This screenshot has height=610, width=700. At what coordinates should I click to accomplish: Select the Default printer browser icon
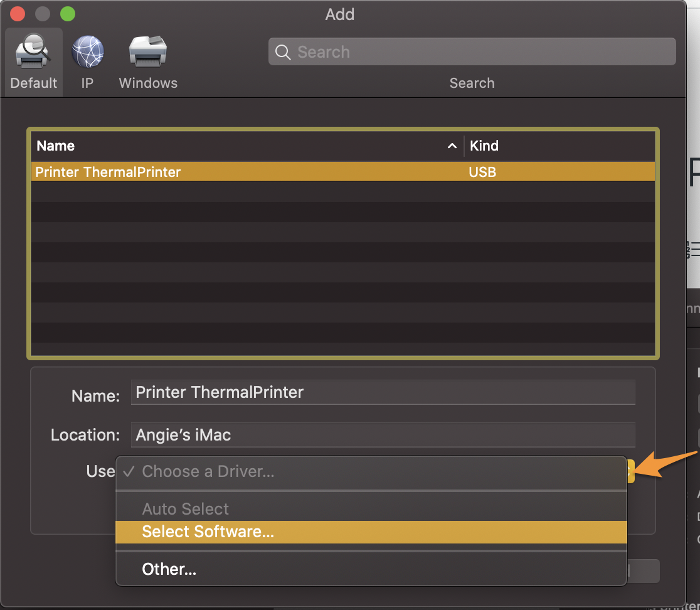(33, 53)
